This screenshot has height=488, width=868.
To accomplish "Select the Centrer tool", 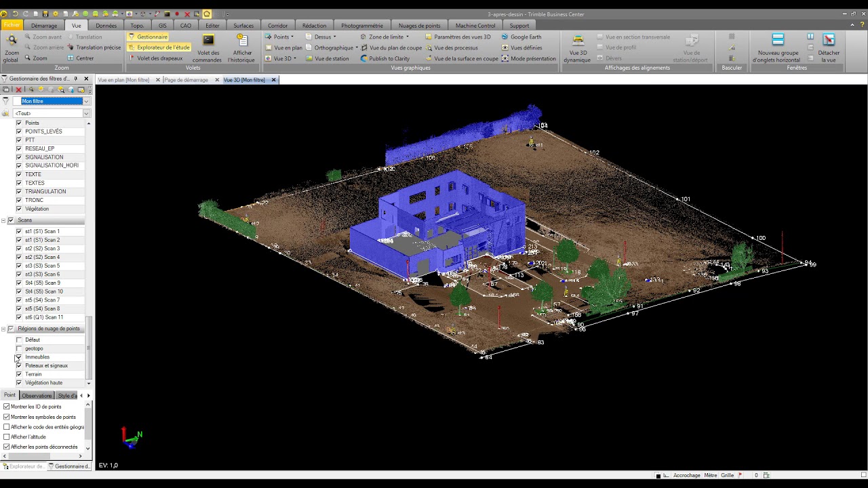I will pos(80,58).
